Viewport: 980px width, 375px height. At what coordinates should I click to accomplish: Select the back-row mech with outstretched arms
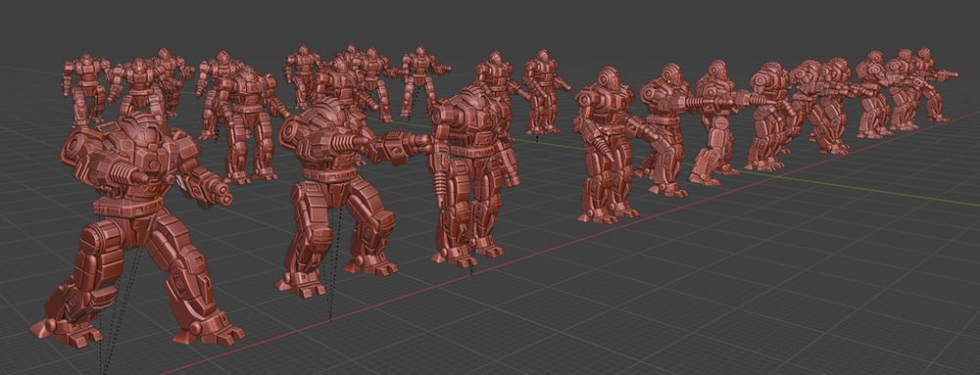point(418,81)
